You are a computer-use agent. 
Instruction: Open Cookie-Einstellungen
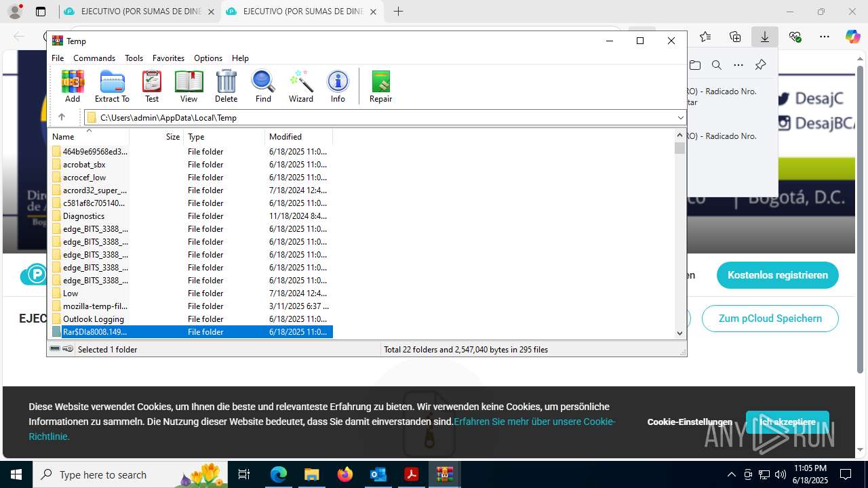click(x=690, y=422)
